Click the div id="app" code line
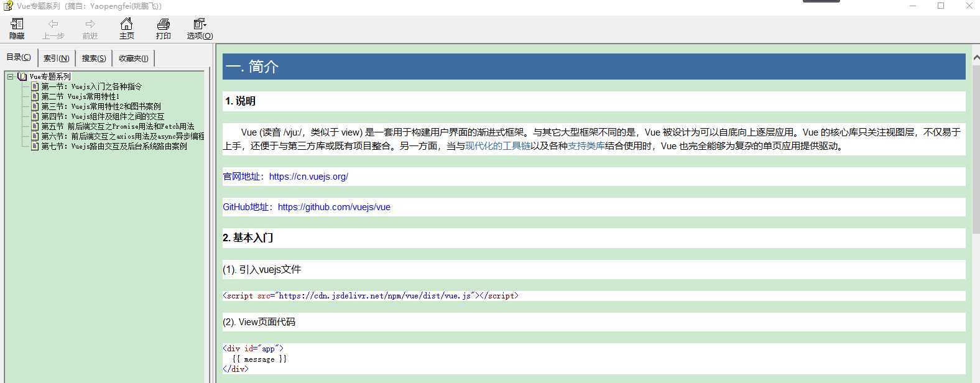This screenshot has height=383, width=980. [253, 349]
